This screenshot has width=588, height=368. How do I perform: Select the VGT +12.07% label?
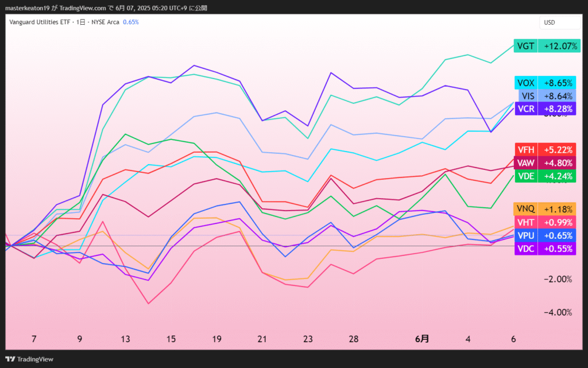point(547,46)
